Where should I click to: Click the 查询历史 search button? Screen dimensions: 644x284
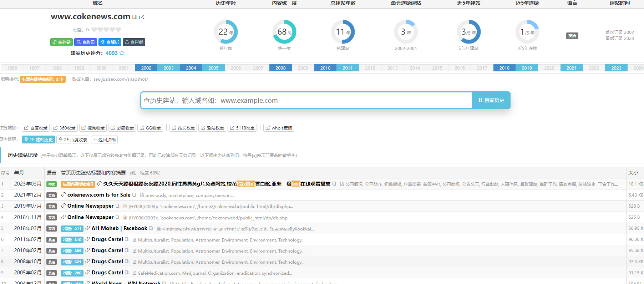tap(491, 100)
